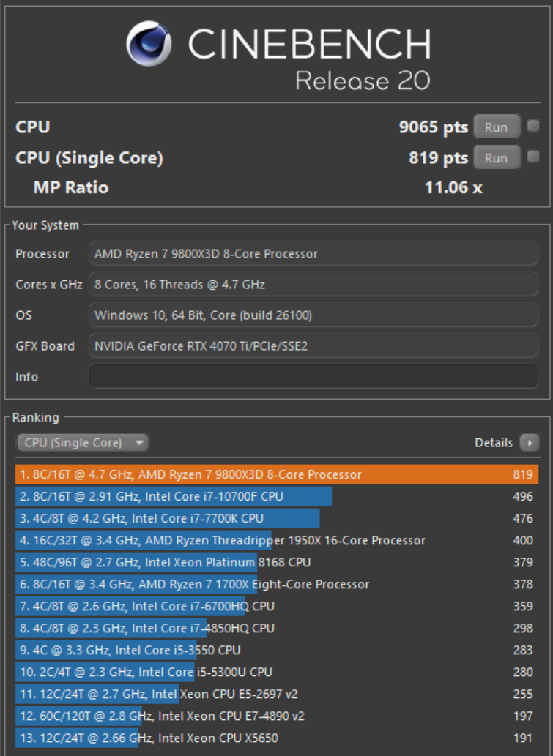Viewport: 553px width, 756px height.
Task: Select the Ryzen 7 1700X ranking row
Action: point(276,584)
